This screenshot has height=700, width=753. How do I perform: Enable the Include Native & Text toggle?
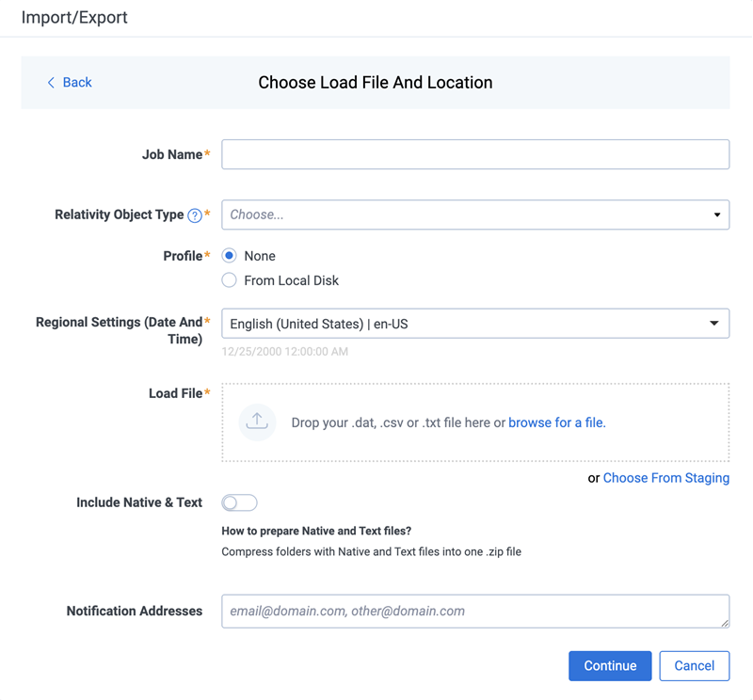(x=239, y=502)
